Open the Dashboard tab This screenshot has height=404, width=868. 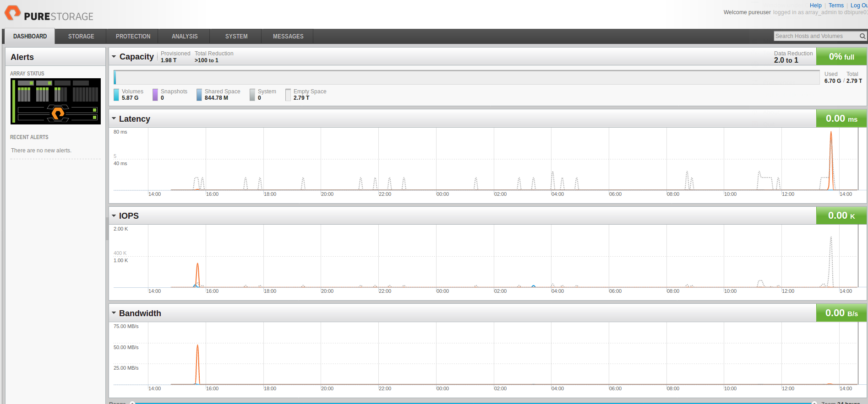tap(30, 36)
